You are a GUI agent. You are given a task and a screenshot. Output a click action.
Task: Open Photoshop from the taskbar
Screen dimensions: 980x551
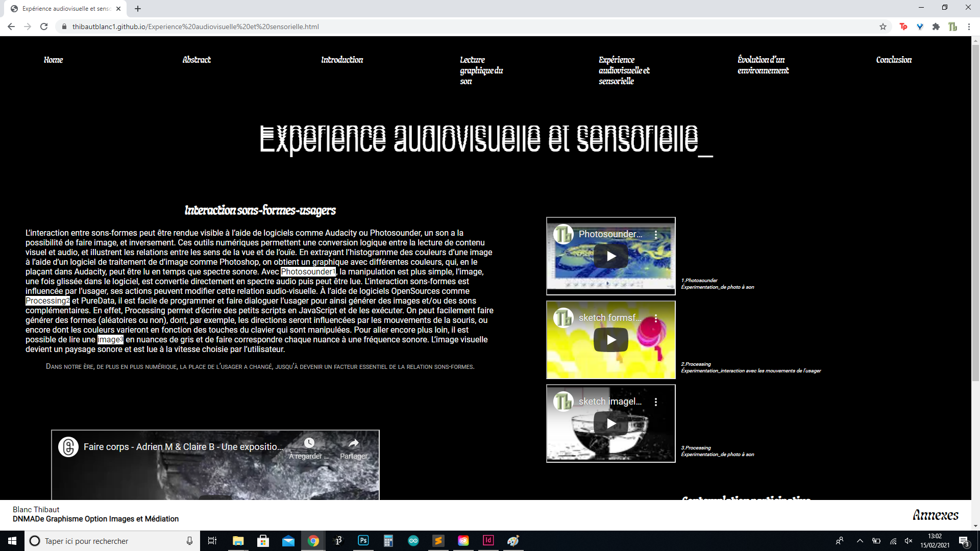pos(363,541)
